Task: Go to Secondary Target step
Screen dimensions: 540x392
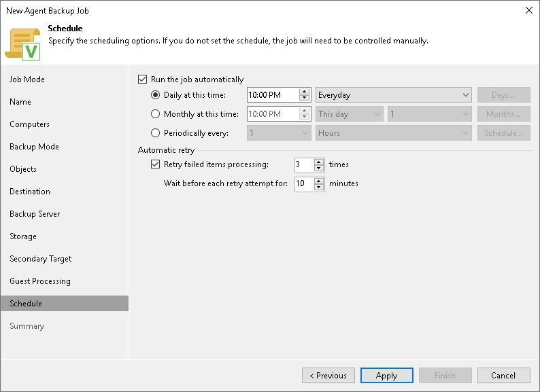Action: [x=41, y=259]
